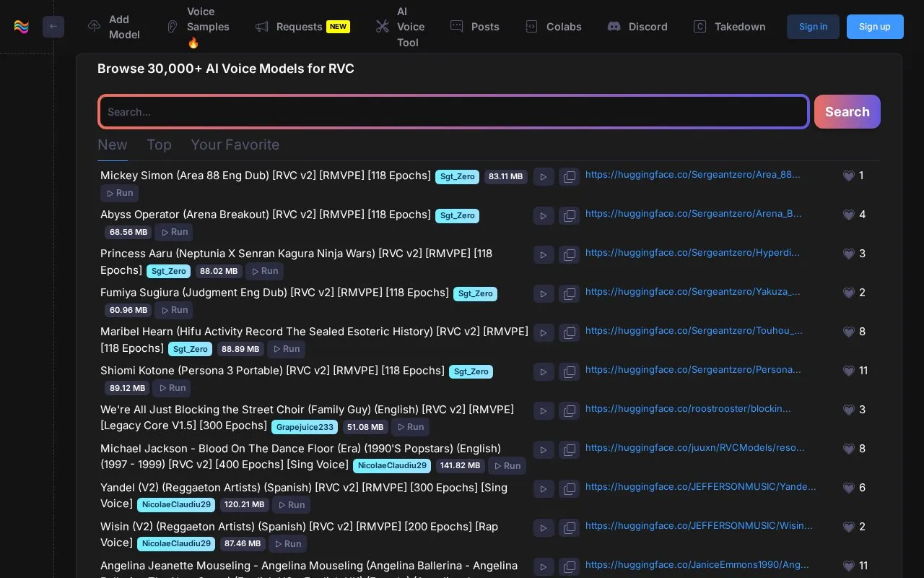Click the gradient Search button
Screen dimensions: 924x578
click(x=847, y=112)
